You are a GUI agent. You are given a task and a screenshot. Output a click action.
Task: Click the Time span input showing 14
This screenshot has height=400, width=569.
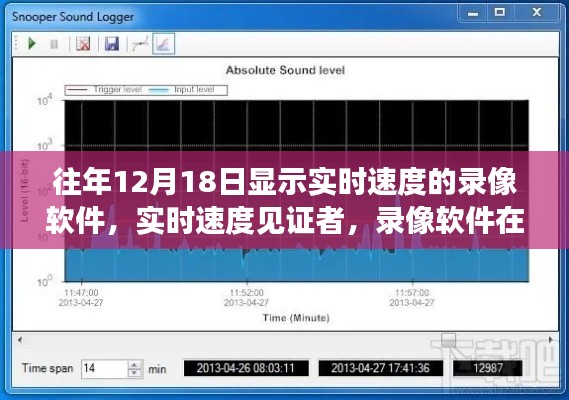point(105,369)
